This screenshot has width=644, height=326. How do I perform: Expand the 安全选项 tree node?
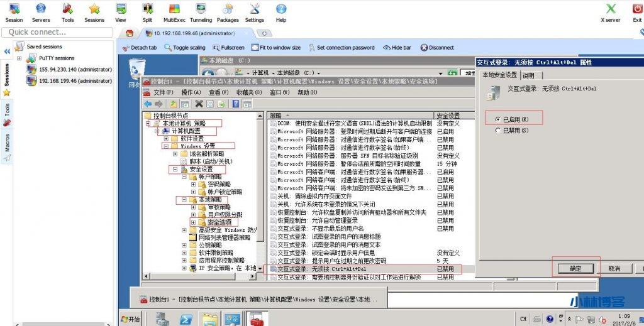(193, 222)
